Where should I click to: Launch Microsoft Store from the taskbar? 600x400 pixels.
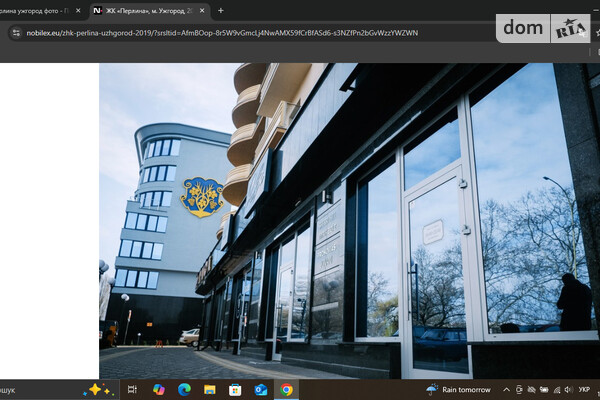pyautogui.click(x=235, y=389)
